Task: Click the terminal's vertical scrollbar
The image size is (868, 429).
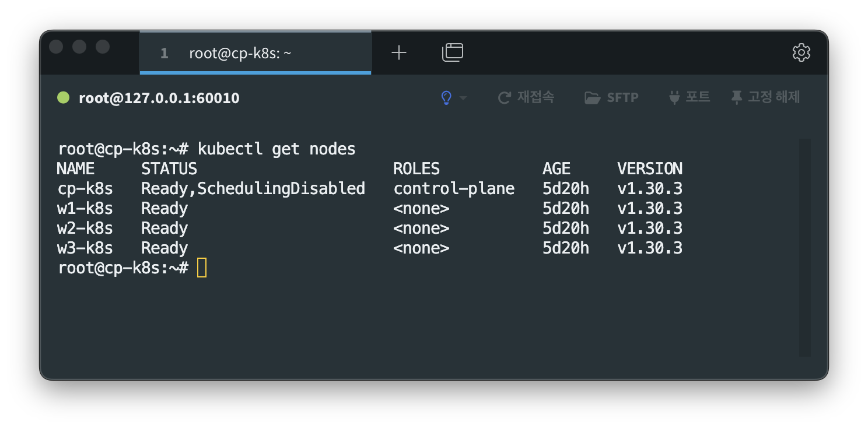Action: pyautogui.click(x=804, y=247)
